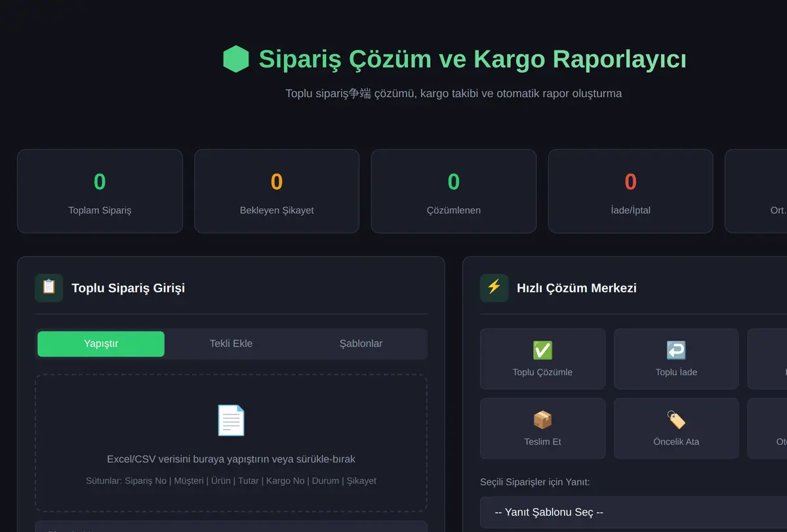Click the Teslim Et button
Screen dimensions: 787x532
pos(542,428)
